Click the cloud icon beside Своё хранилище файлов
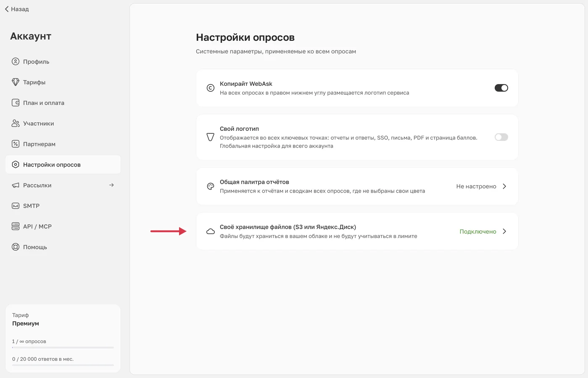Screen dimensions: 588x378 (211, 231)
